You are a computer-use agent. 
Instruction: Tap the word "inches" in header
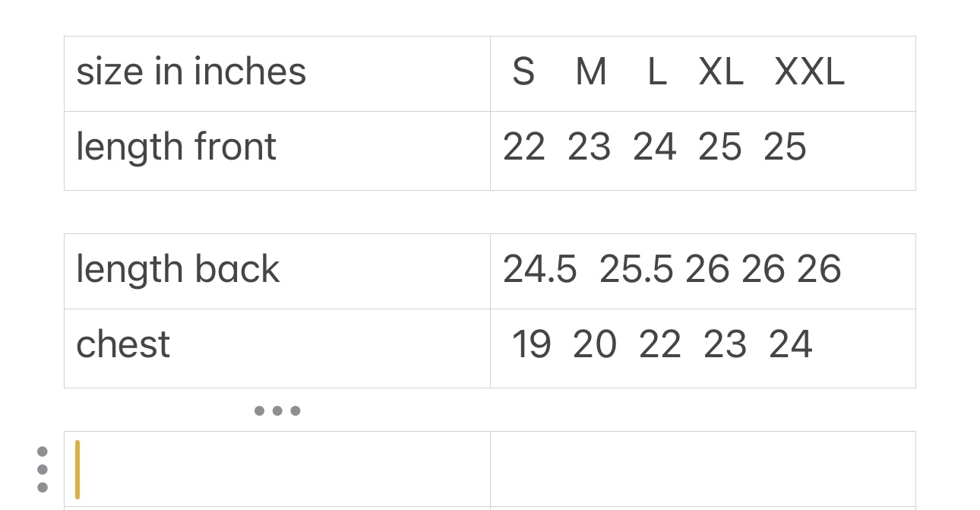click(250, 72)
